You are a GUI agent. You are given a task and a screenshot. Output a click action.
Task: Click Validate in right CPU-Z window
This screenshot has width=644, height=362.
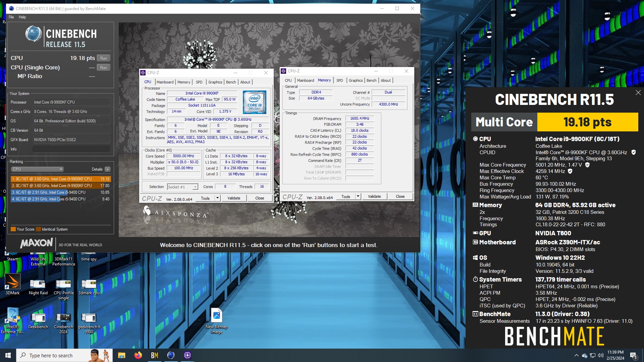(374, 196)
